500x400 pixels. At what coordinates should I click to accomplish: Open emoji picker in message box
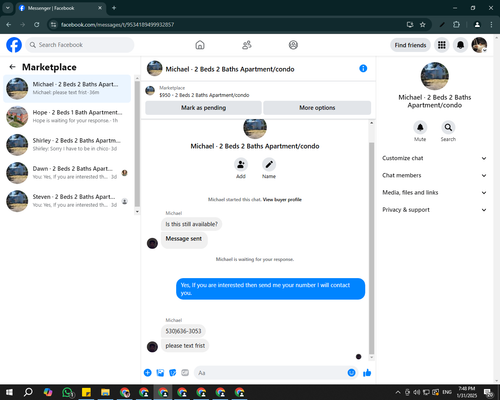point(351,373)
